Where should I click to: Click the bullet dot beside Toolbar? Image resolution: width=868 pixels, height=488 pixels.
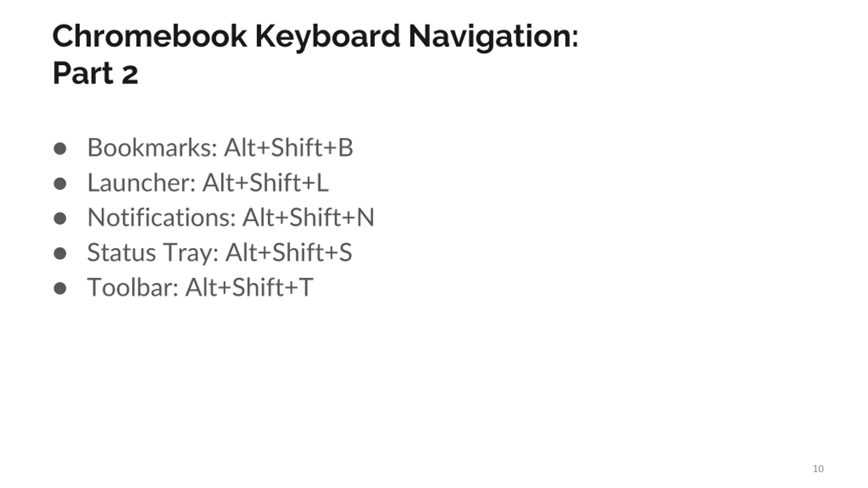point(60,288)
